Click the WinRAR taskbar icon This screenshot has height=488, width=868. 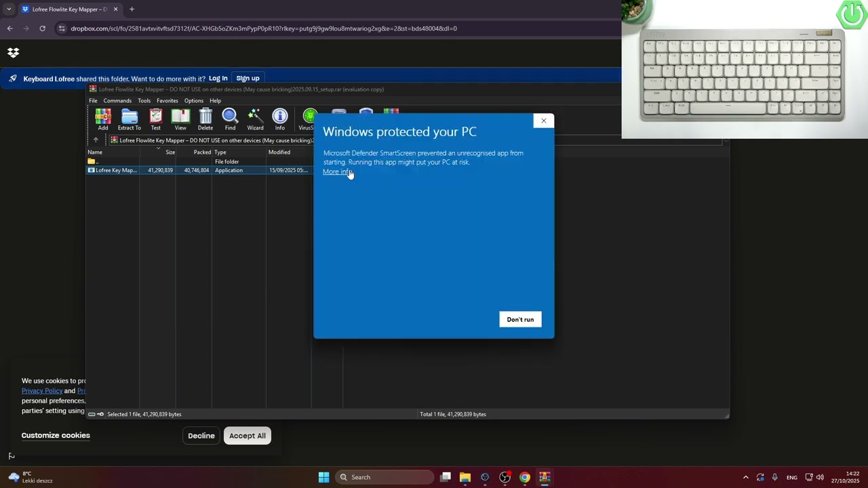(x=544, y=477)
